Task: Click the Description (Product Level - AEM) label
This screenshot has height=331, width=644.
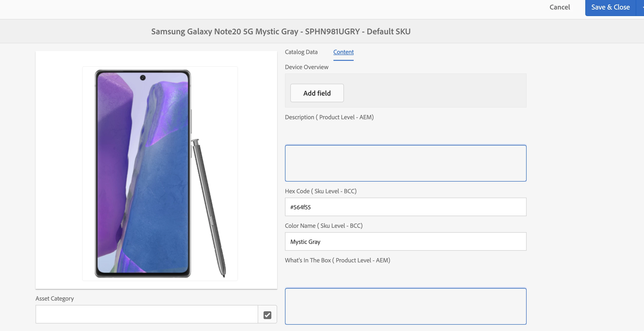Action: point(329,117)
